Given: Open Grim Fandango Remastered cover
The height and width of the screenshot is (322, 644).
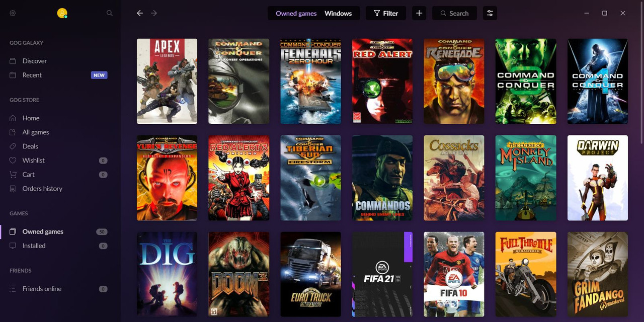Looking at the screenshot, I should [x=598, y=274].
